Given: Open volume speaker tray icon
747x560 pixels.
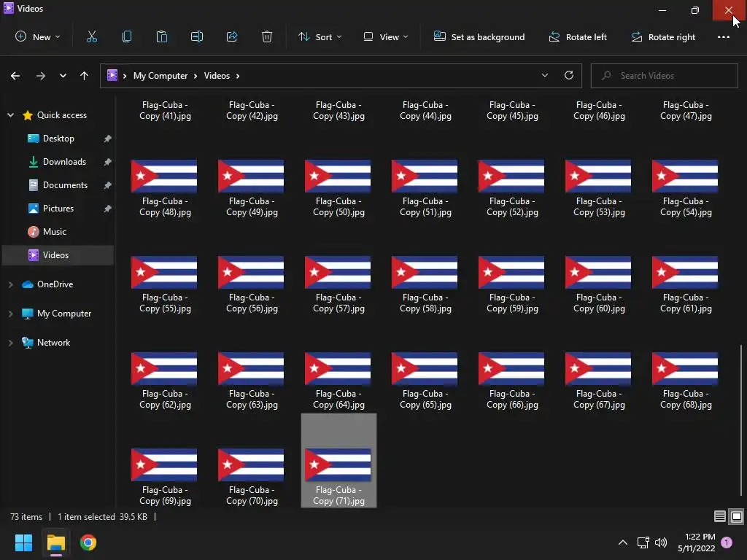Looking at the screenshot, I should click(661, 542).
